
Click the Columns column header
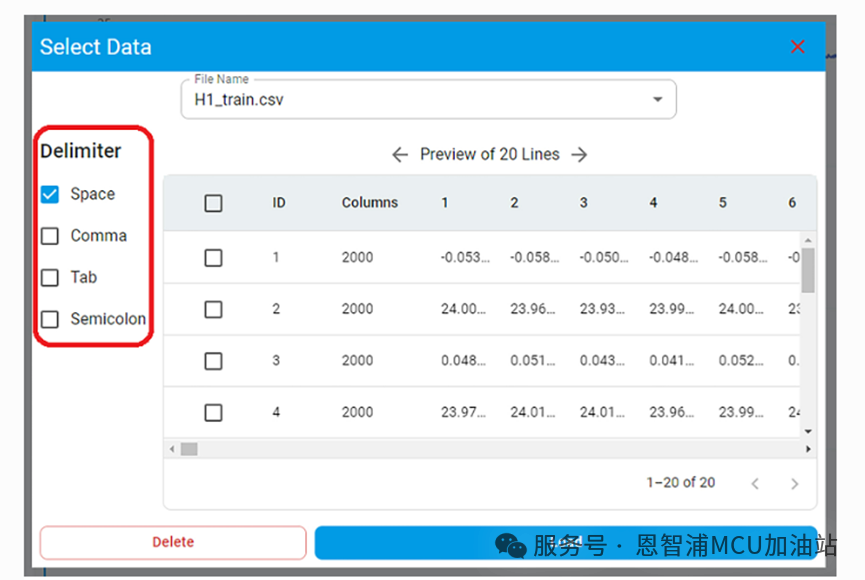(370, 203)
